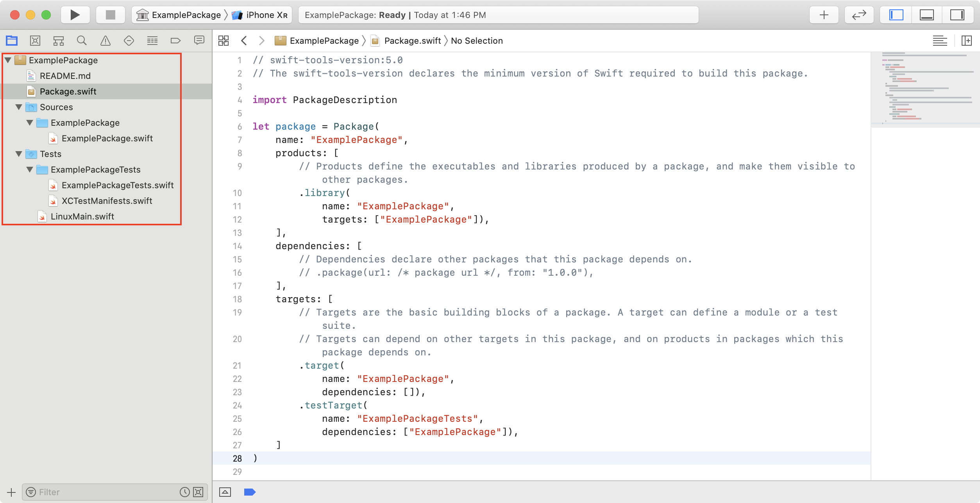Select Package.swift in the jump bar

[412, 40]
